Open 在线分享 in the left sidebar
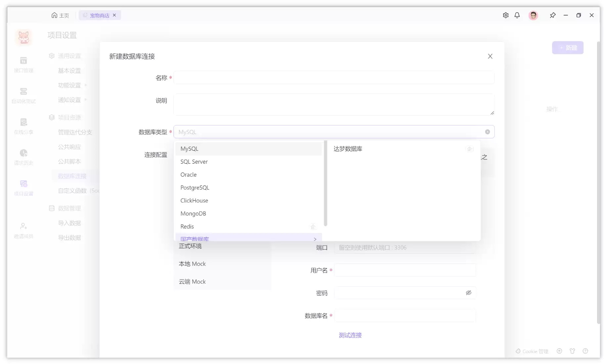The width and height of the screenshot is (606, 364). (23, 126)
